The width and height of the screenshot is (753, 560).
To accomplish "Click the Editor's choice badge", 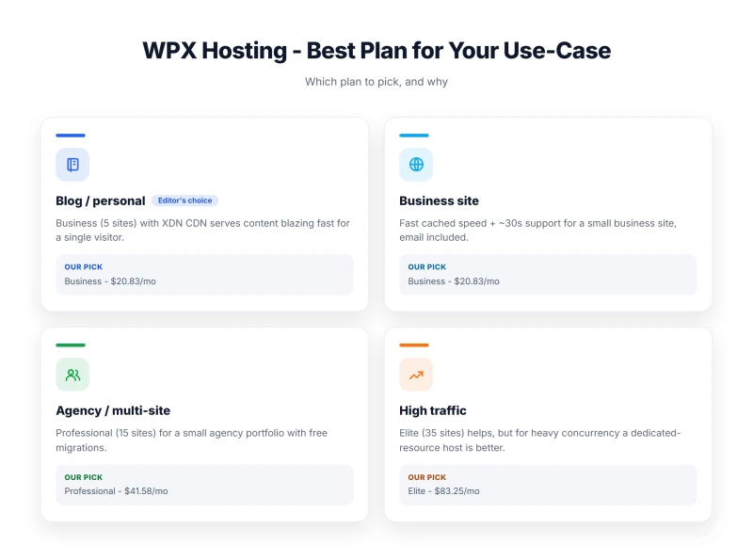I will (x=184, y=200).
